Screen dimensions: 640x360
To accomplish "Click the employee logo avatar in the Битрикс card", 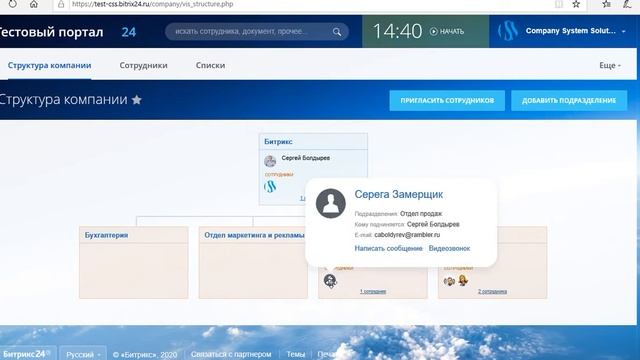I will [x=270, y=187].
